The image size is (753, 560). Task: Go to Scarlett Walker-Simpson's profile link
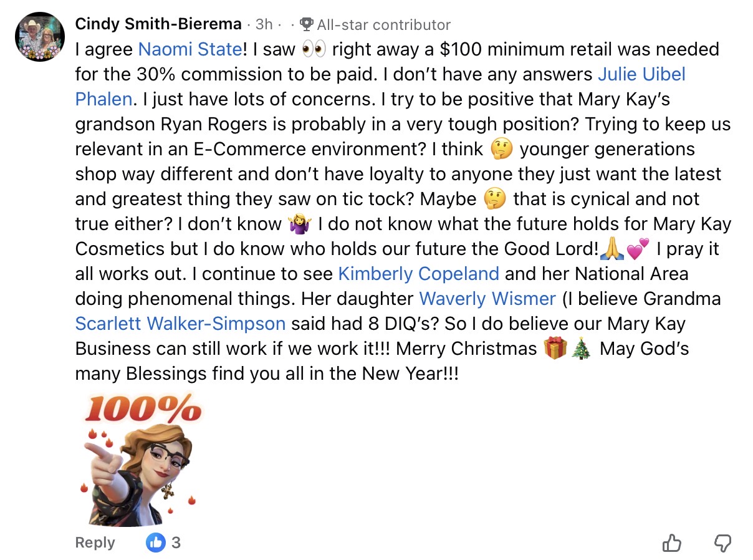180,324
